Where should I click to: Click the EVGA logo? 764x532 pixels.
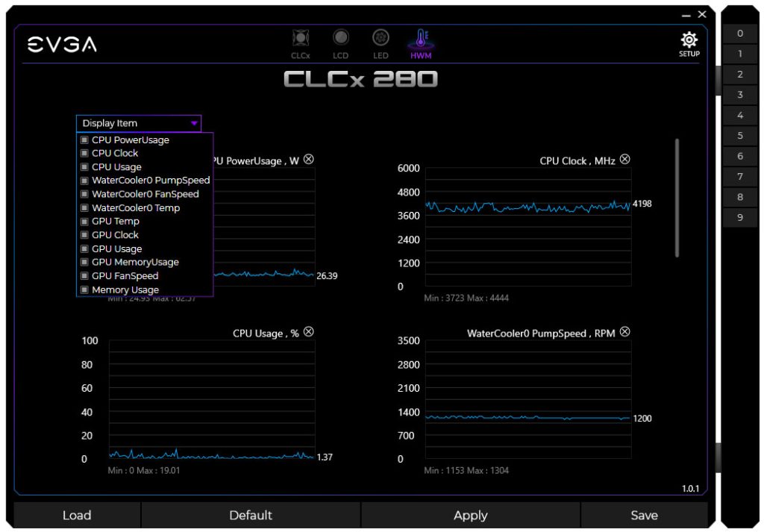pyautogui.click(x=60, y=44)
